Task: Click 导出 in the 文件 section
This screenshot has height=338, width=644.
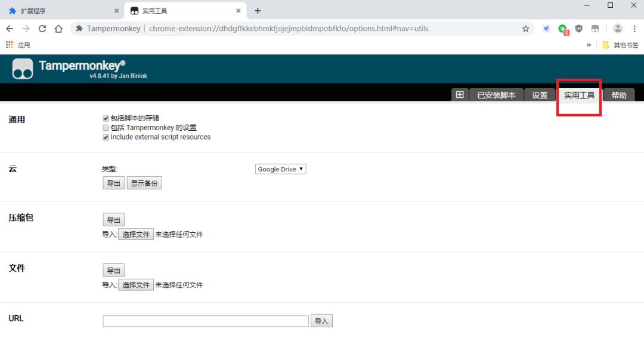Action: pos(114,270)
